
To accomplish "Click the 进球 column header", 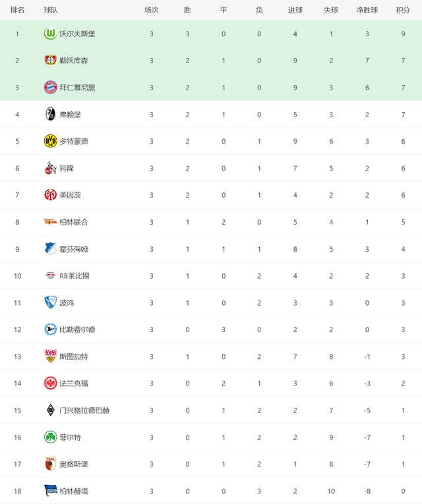I will pos(295,10).
